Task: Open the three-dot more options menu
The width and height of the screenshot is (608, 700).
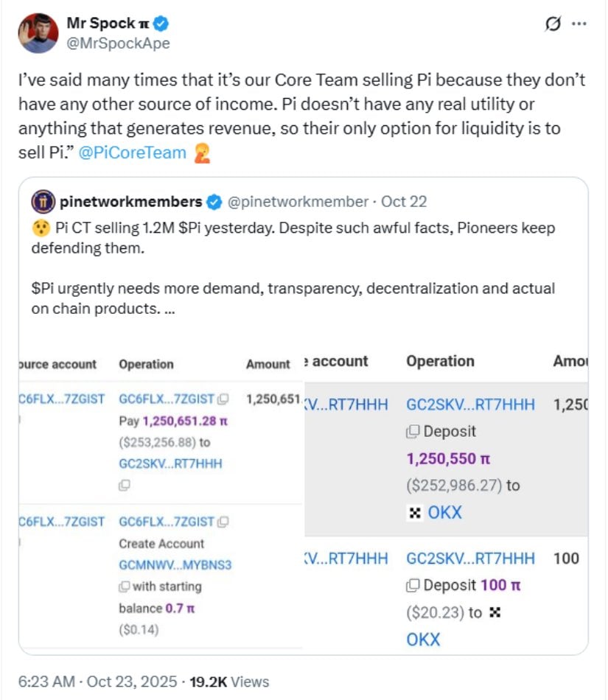Action: 580,24
